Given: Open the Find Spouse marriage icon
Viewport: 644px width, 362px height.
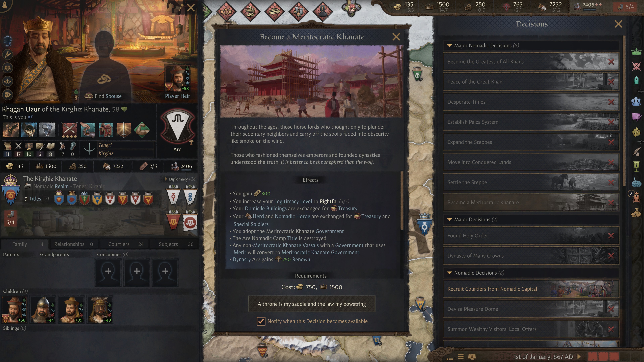Looking at the screenshot, I should [x=104, y=79].
